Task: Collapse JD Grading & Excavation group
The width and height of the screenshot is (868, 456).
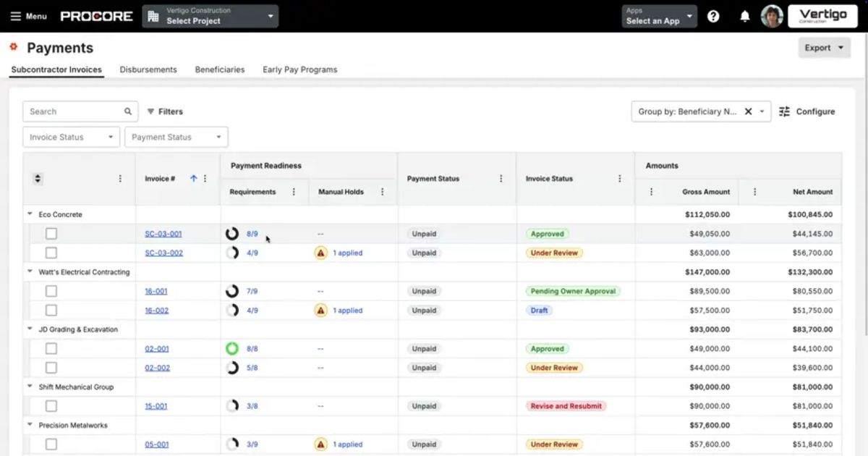Action: point(30,329)
